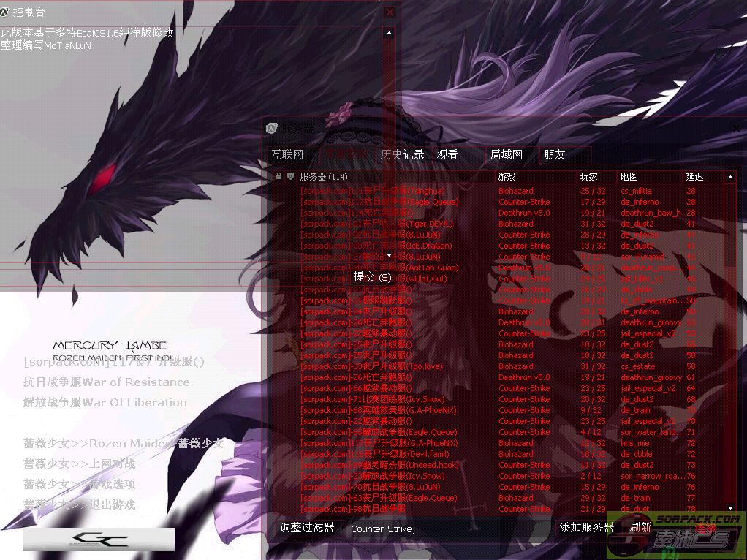Close the 控制台 console window
Screen dimensions: 747x560
(x=390, y=12)
